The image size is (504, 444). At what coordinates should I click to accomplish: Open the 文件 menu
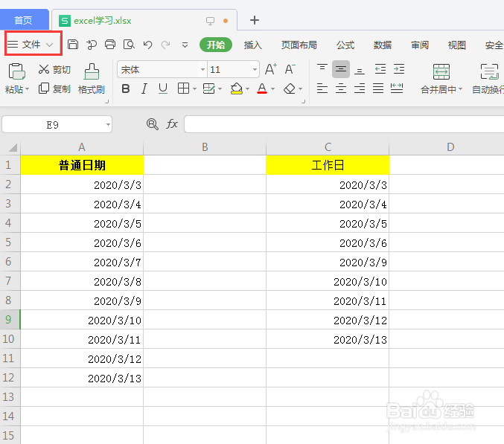pyautogui.click(x=31, y=45)
